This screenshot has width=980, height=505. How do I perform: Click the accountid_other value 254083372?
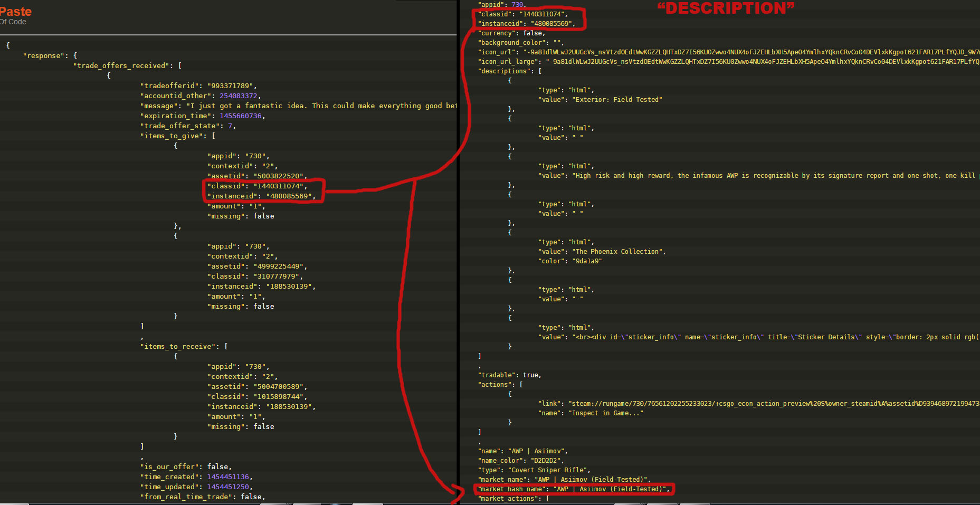(x=239, y=96)
